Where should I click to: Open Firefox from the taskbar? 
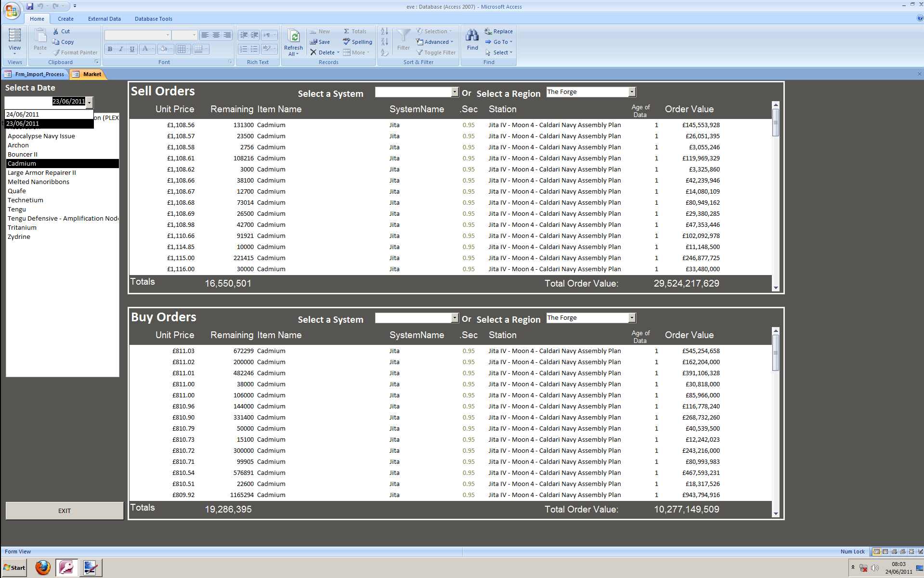pos(43,567)
